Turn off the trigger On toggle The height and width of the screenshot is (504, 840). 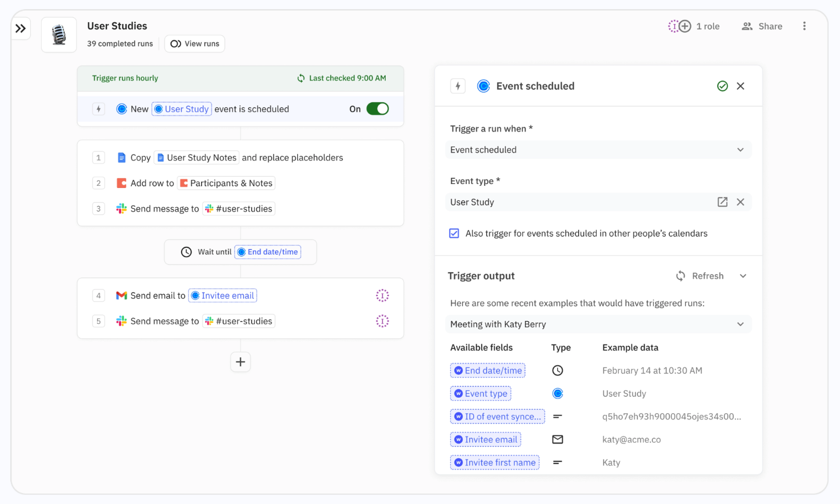pyautogui.click(x=377, y=109)
